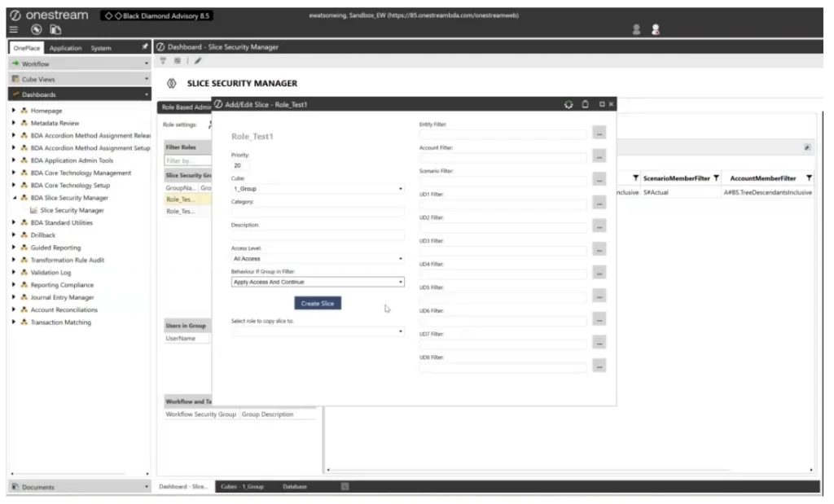Image resolution: width=834 pixels, height=504 pixels.
Task: Click the small square icon in status bar
Action: pos(345,486)
